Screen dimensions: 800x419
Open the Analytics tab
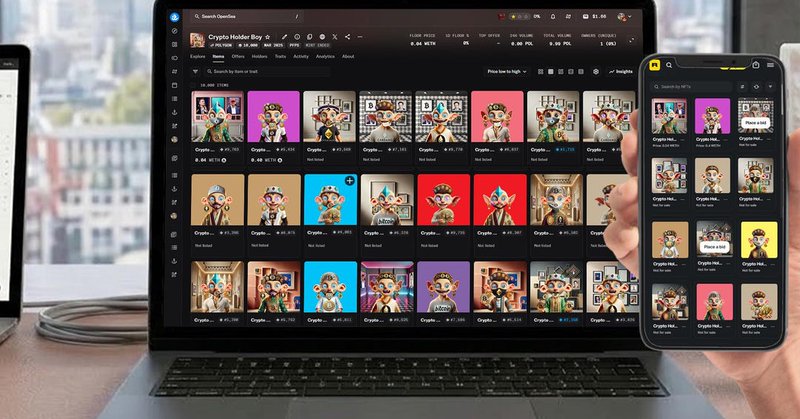click(325, 56)
